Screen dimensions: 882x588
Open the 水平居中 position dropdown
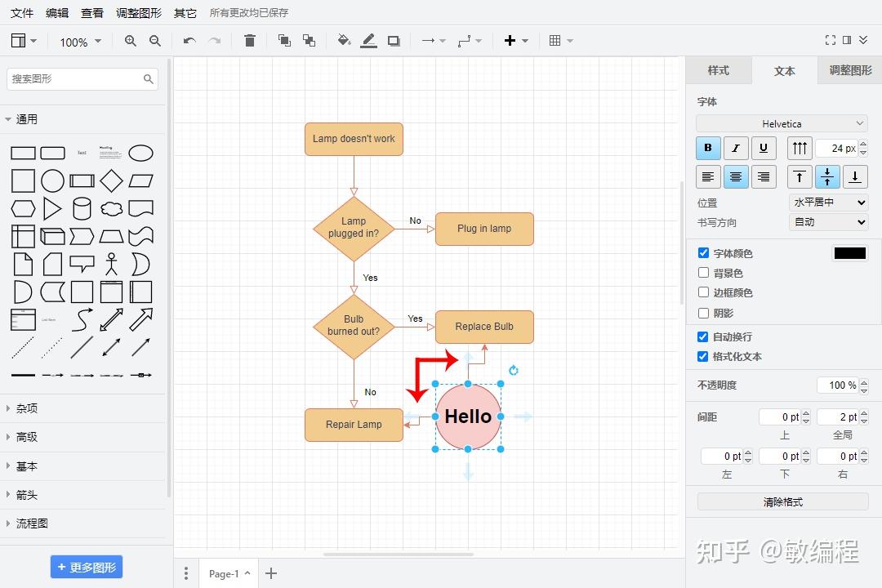(827, 202)
